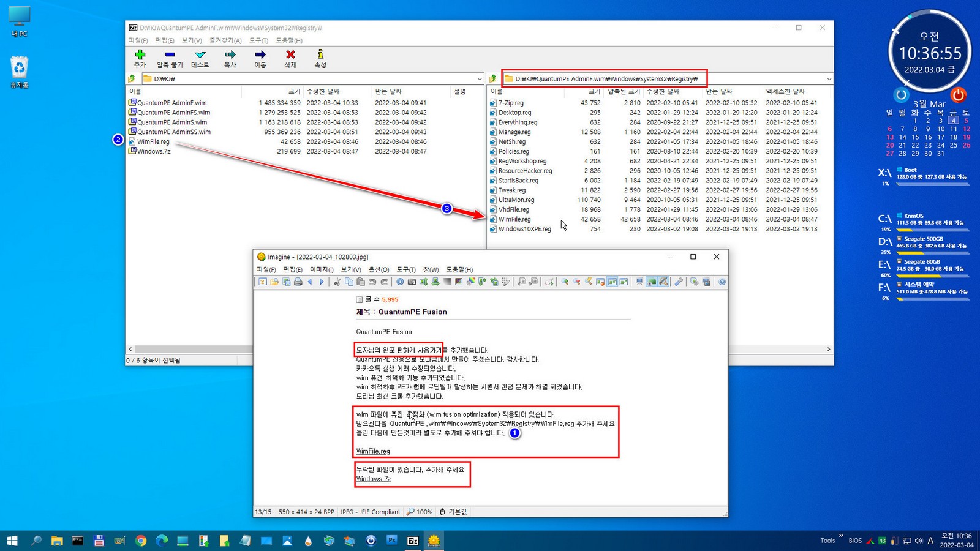Viewport: 980px width, 551px height.
Task: Click the redo icon in Imagine toolbar
Action: click(x=384, y=282)
